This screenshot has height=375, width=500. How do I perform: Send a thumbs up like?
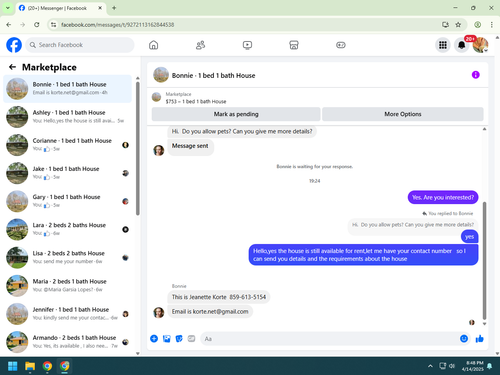(x=480, y=339)
